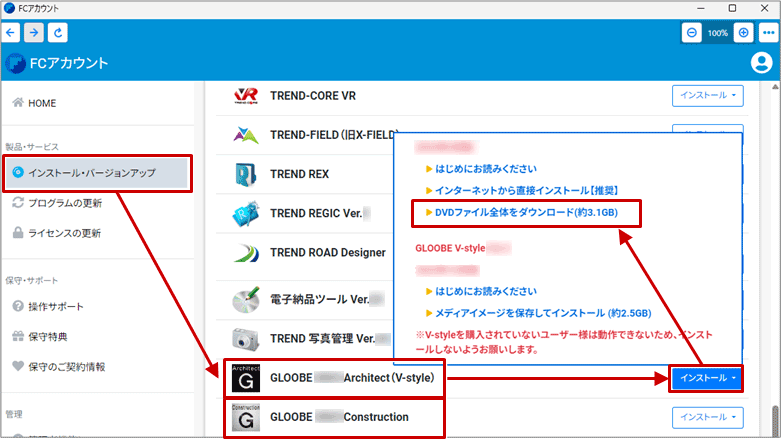Viewport: 781px width, 441px height.
Task: Click the 操作サポート question mark icon
Action: [18, 306]
